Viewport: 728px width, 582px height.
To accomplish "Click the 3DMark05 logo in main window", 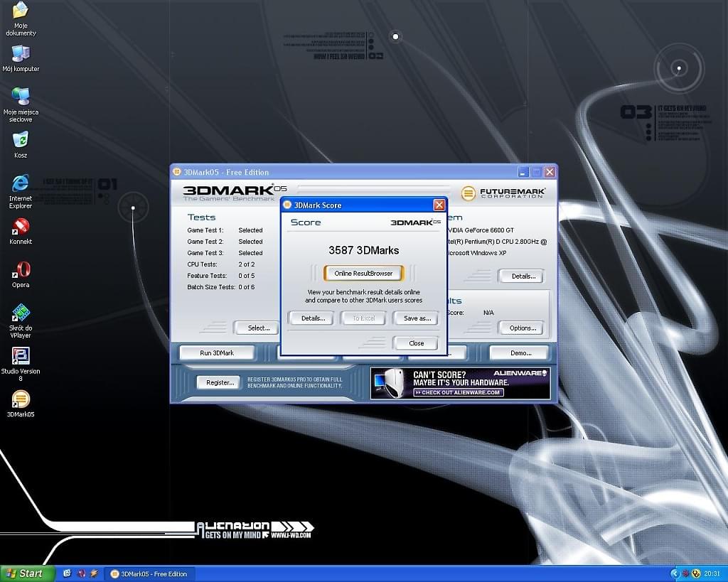I will point(235,193).
